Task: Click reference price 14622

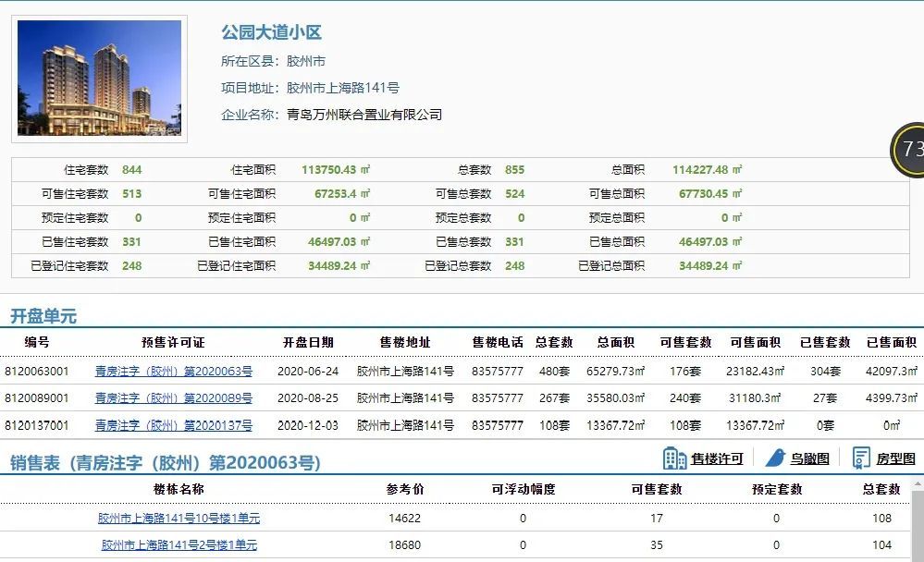Action: pyautogui.click(x=405, y=519)
